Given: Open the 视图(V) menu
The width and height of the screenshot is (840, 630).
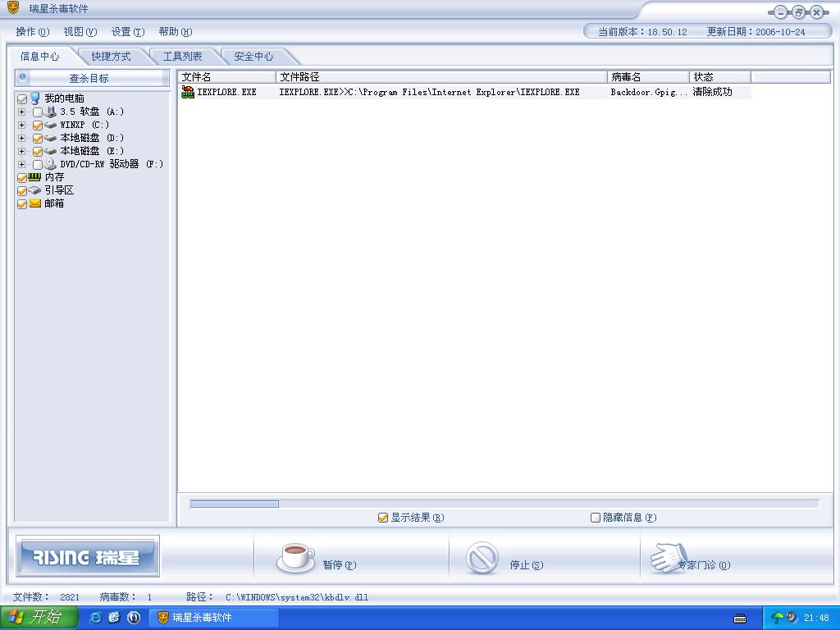Looking at the screenshot, I should [x=80, y=32].
